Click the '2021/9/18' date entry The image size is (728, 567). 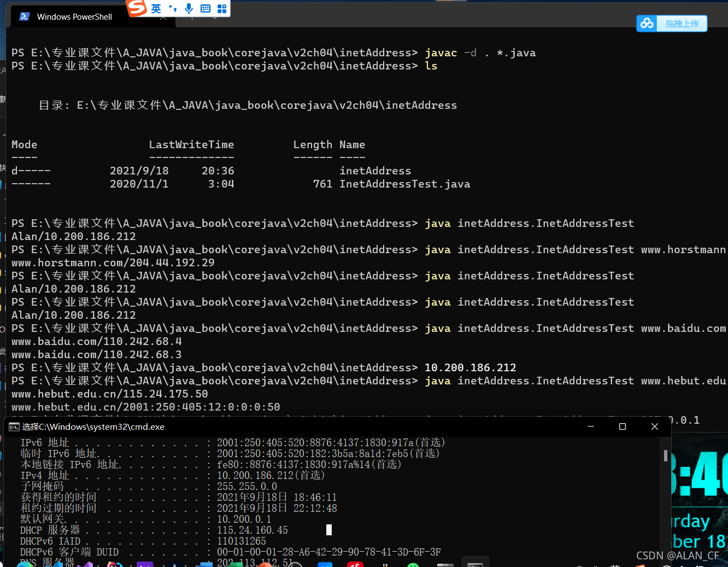coord(139,171)
